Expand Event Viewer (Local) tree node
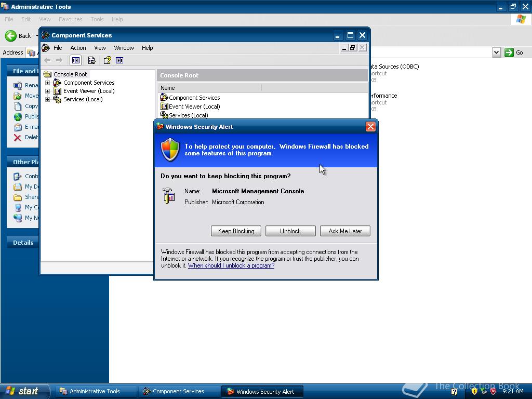This screenshot has height=399, width=532. [47, 91]
